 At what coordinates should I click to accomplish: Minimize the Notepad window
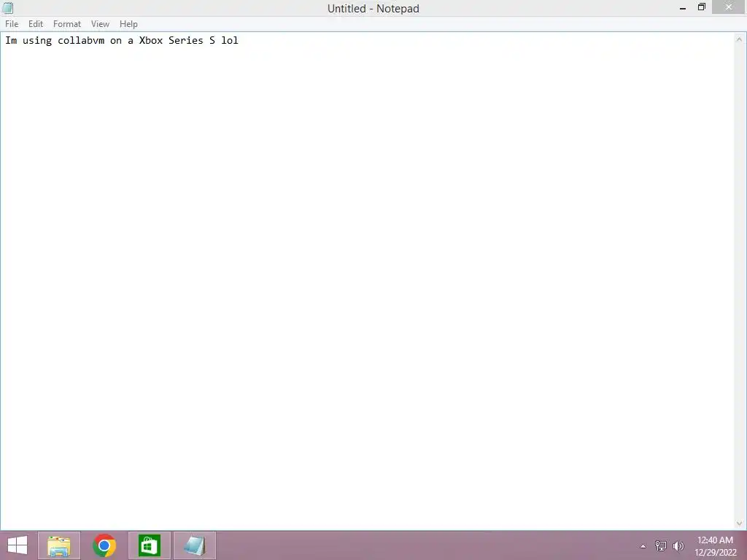pos(683,7)
